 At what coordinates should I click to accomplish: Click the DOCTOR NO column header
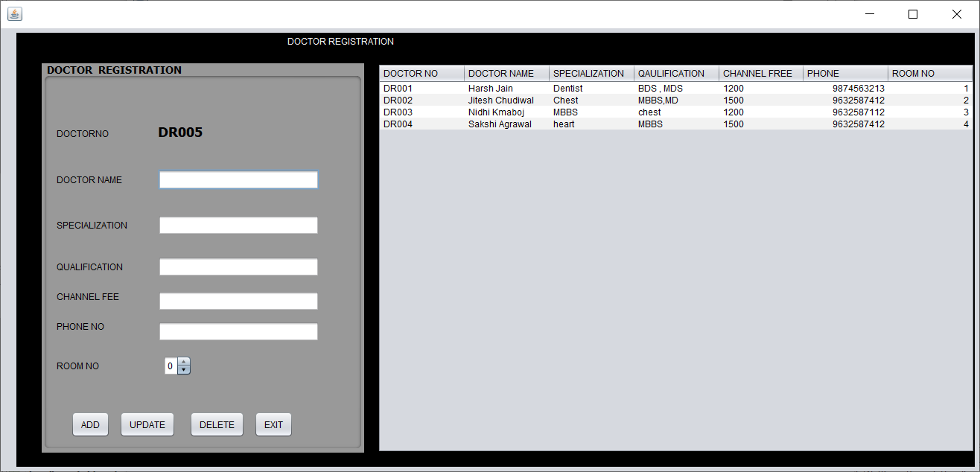tap(421, 73)
